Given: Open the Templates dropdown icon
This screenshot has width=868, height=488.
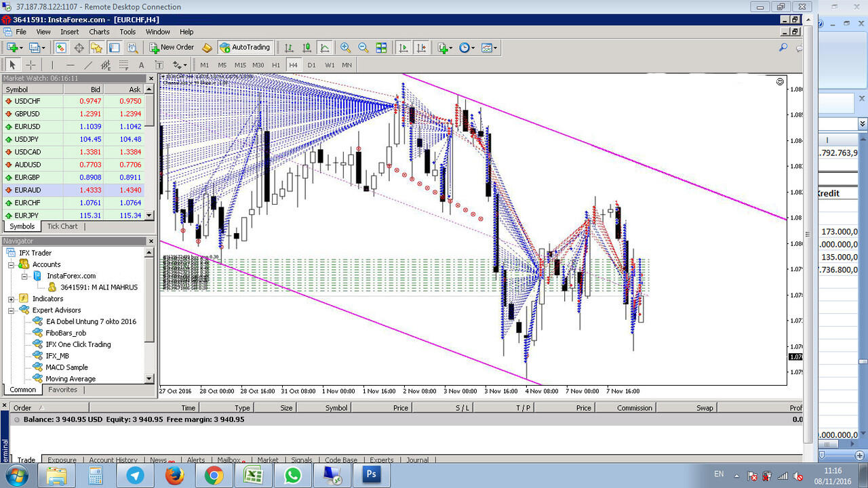Looking at the screenshot, I should point(489,47).
